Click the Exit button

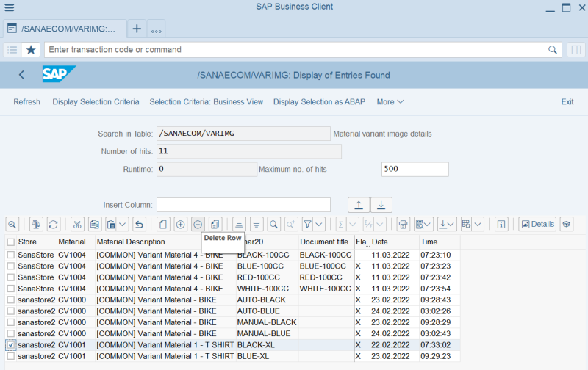[567, 102]
